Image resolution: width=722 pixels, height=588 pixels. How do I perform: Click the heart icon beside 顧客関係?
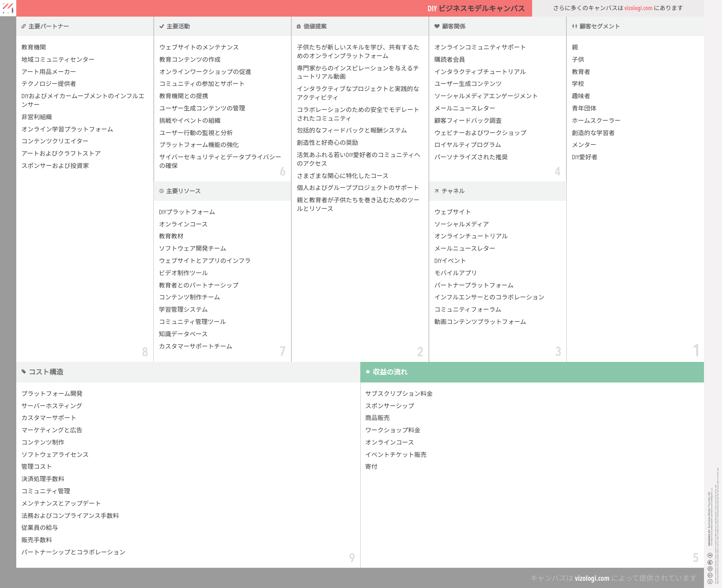point(437,26)
